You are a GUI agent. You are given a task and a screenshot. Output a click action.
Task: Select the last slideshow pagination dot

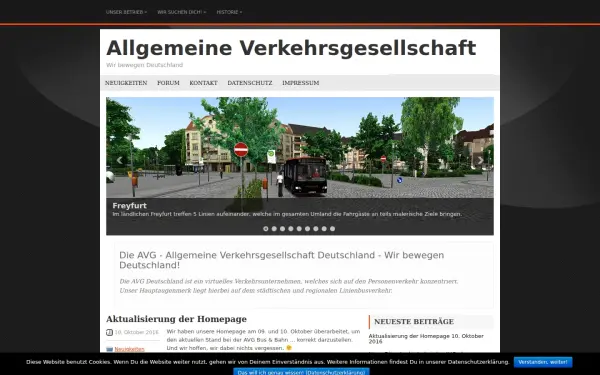(x=333, y=229)
